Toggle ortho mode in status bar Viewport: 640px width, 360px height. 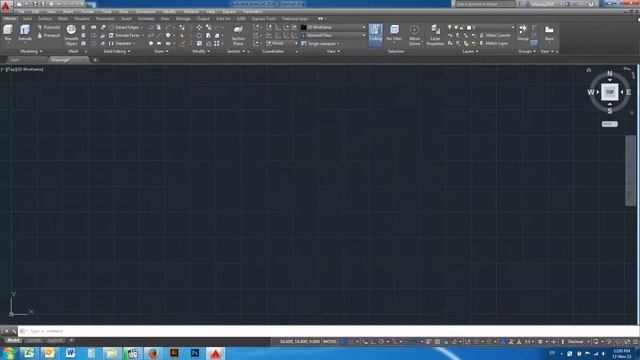click(x=373, y=342)
